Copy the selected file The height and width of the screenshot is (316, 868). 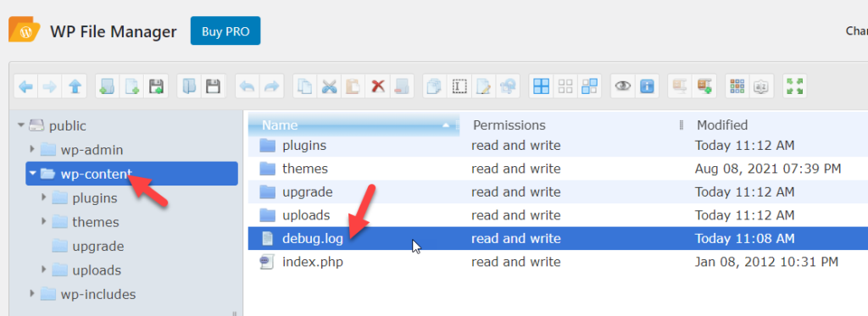tap(304, 86)
